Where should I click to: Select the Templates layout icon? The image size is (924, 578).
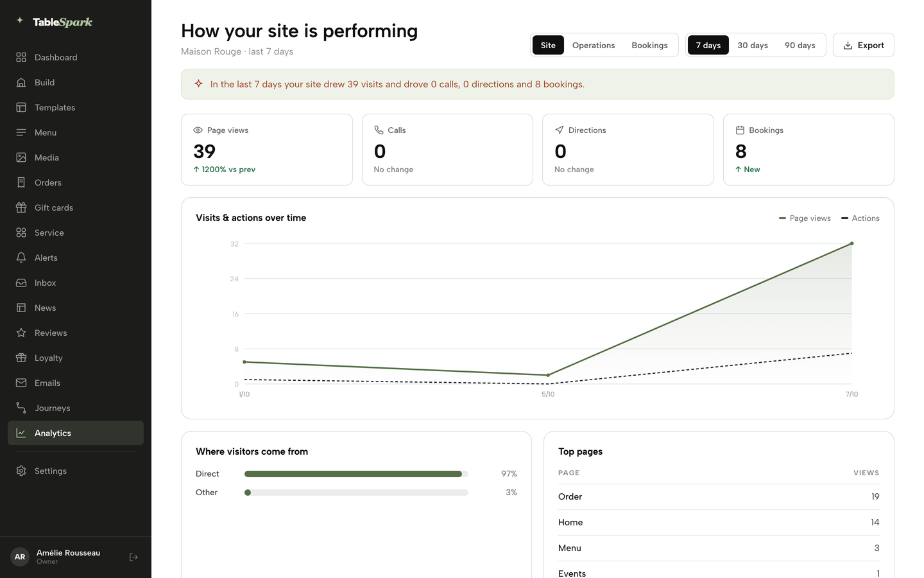[21, 107]
